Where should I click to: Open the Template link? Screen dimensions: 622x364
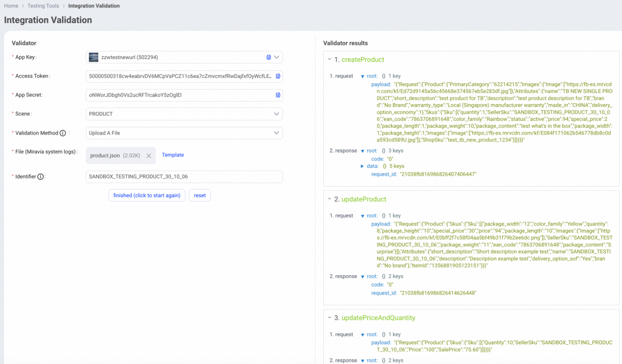[173, 155]
